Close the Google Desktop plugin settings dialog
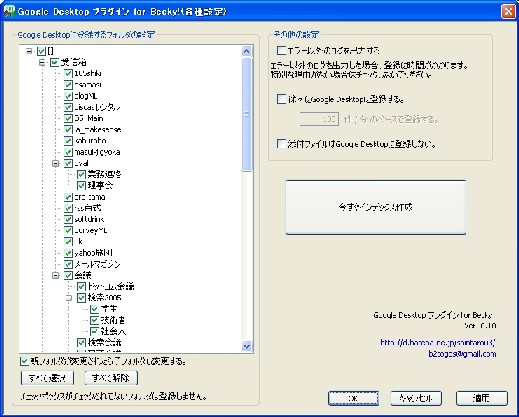This screenshot has height=417, width=519. tap(508, 12)
